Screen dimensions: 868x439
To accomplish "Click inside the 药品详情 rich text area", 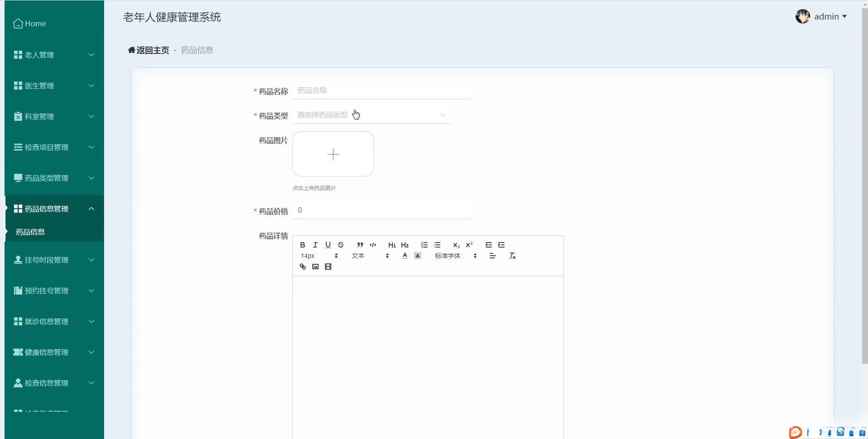I will tap(428, 358).
